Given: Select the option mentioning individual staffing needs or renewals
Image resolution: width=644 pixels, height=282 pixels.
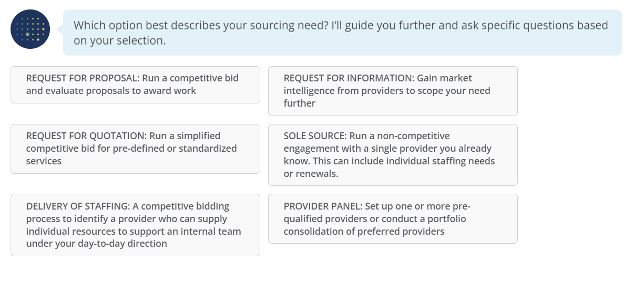Looking at the screenshot, I should pos(393,155).
